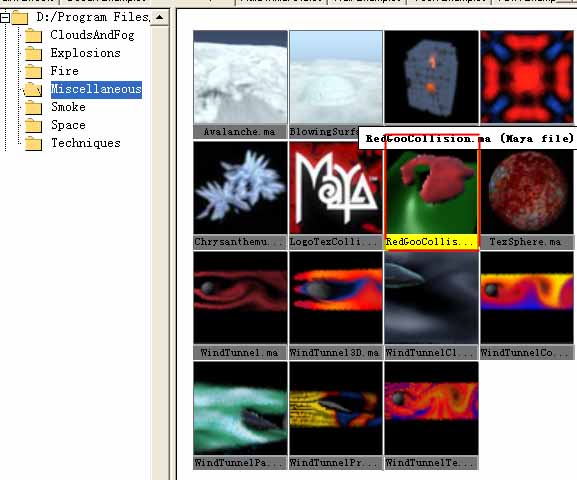Select the gray cube with flames thumbnail
Viewport: 577px width, 480px height.
pyautogui.click(x=431, y=77)
